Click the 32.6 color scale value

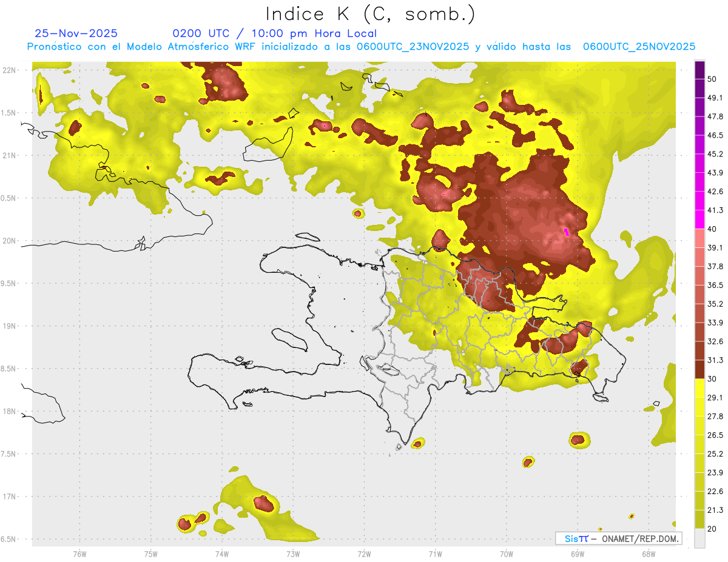pos(715,341)
